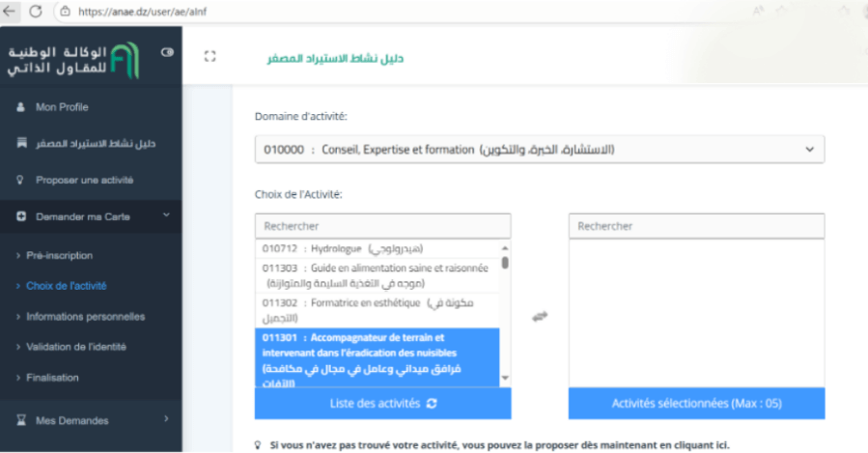Open the Domaine d'activité dropdown
Screen dimensions: 868x453
[x=539, y=150]
